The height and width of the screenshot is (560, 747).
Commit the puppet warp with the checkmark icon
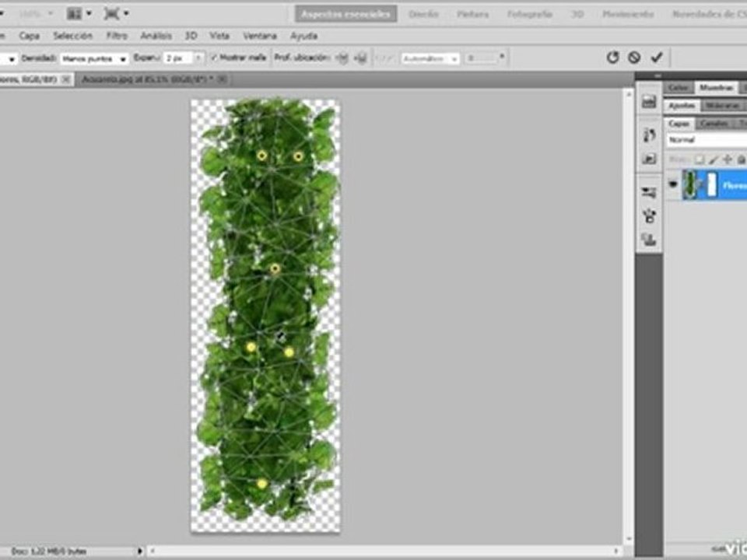coord(657,58)
